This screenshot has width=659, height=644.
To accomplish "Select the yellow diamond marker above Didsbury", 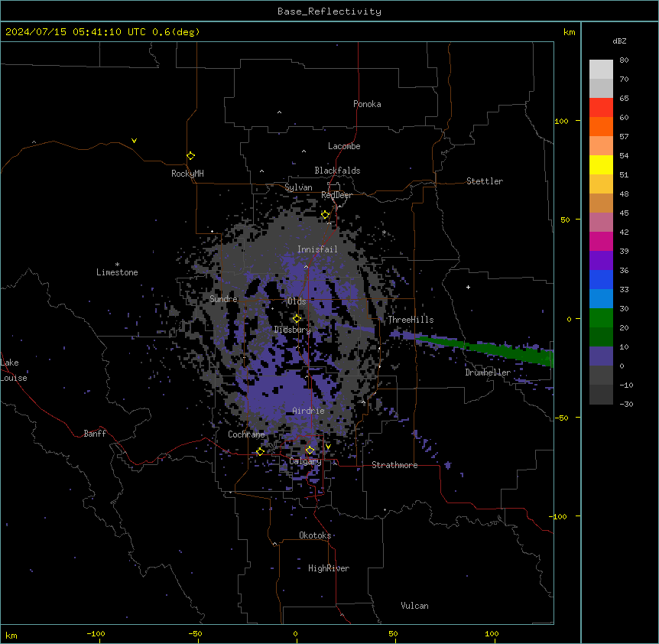I will (297, 319).
